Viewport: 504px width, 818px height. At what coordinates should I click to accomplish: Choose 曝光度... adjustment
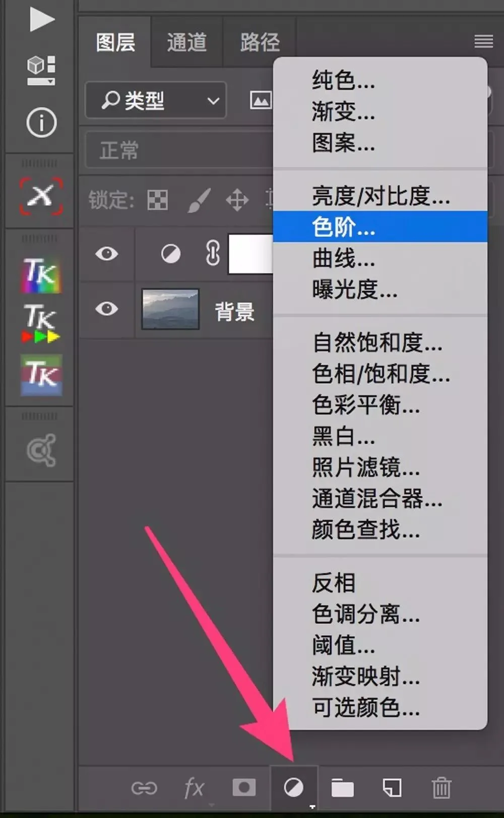(380, 289)
